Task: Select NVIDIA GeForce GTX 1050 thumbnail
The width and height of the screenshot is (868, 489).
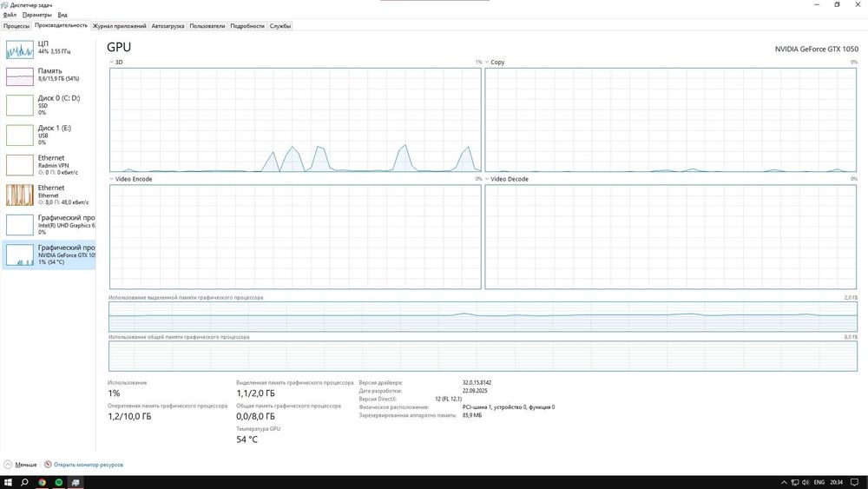Action: (x=20, y=254)
